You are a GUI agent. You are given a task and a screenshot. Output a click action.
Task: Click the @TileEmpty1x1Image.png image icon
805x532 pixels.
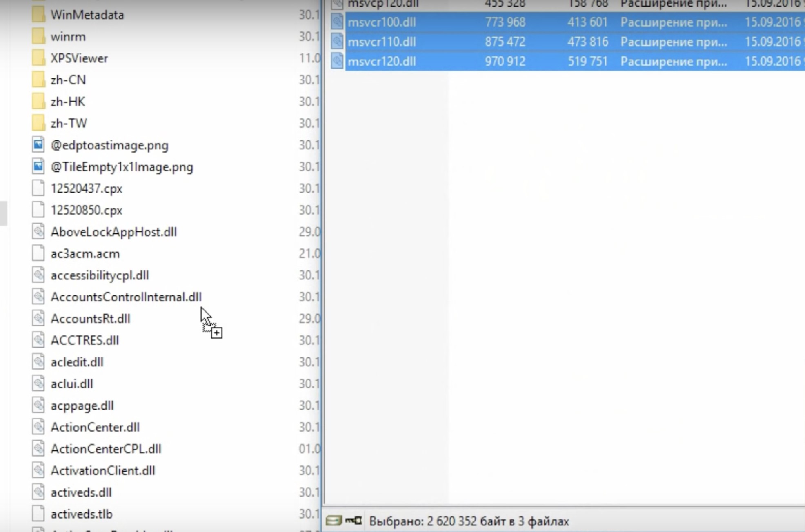tap(38, 167)
